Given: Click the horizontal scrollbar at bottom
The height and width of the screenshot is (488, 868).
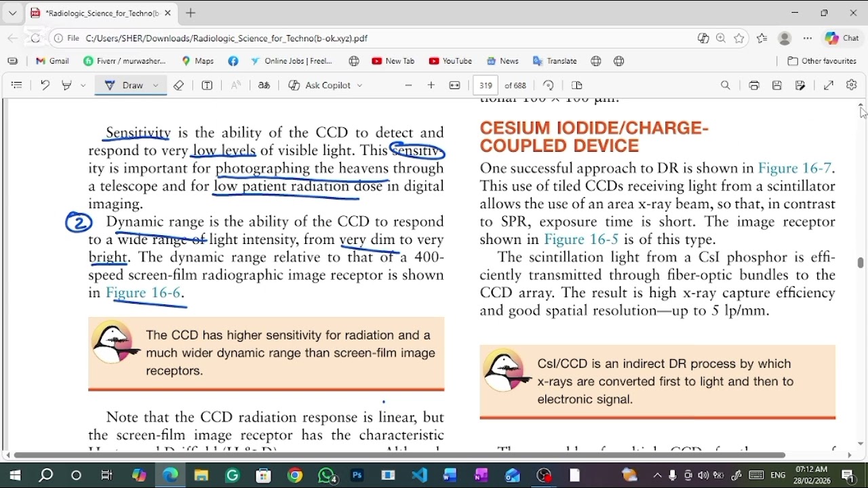Looking at the screenshot, I should tap(399, 455).
